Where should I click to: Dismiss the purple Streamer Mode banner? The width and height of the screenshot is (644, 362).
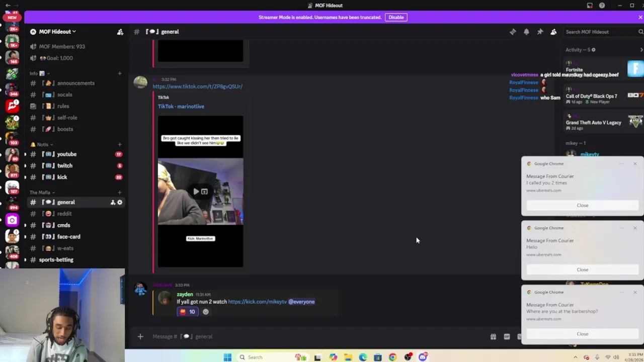(640, 17)
